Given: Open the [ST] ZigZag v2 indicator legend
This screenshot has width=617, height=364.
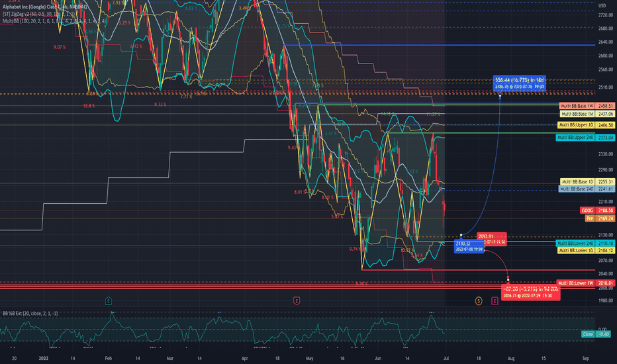Looking at the screenshot, I should 38,14.
